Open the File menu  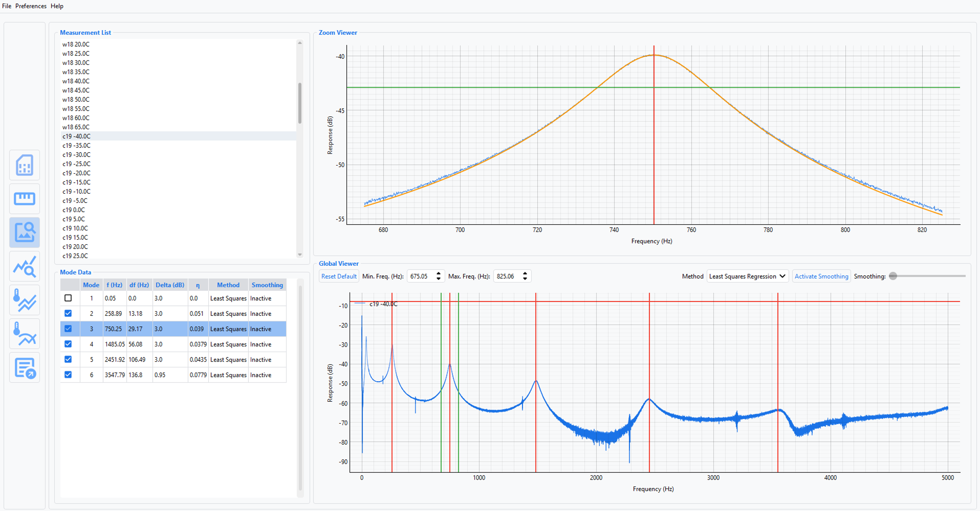click(7, 6)
